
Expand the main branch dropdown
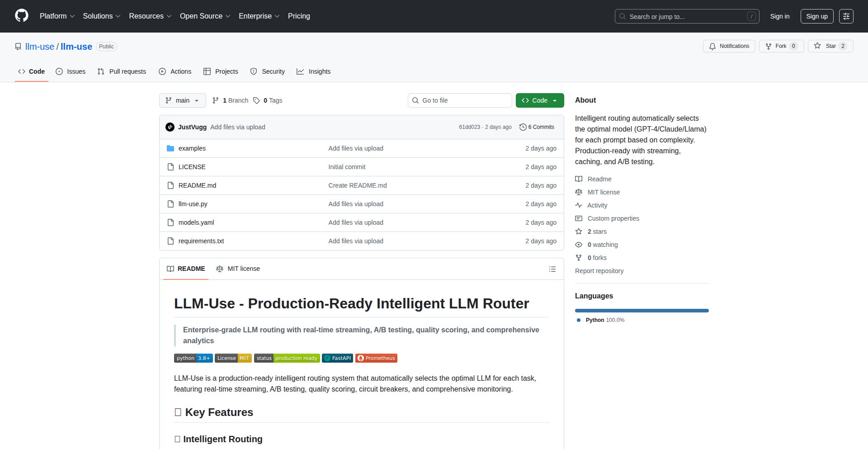[x=182, y=100]
